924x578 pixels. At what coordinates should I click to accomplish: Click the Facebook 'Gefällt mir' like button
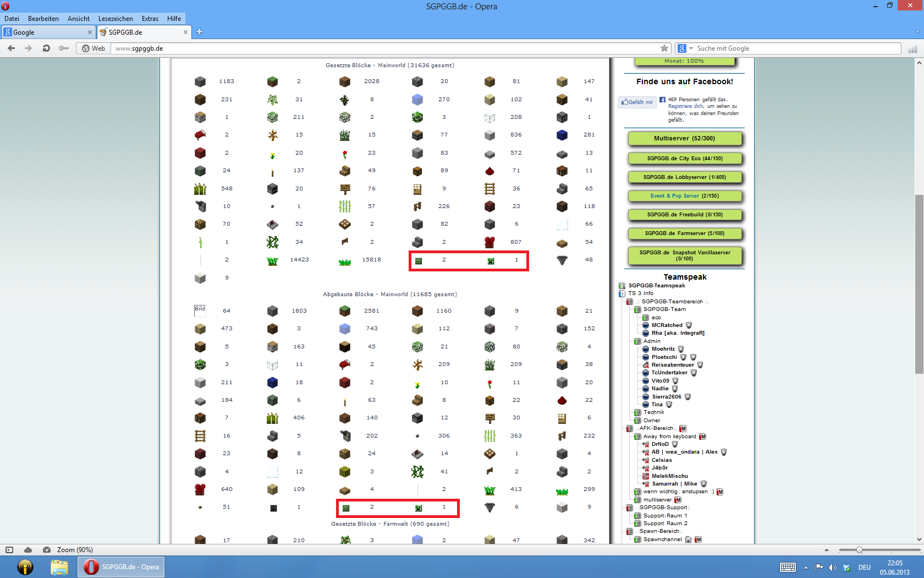(x=637, y=102)
